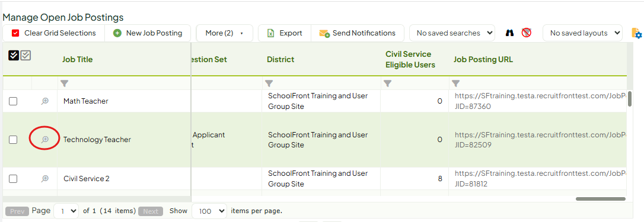
Task: Click the vertical grid scrollbar thumb
Action: (630, 99)
